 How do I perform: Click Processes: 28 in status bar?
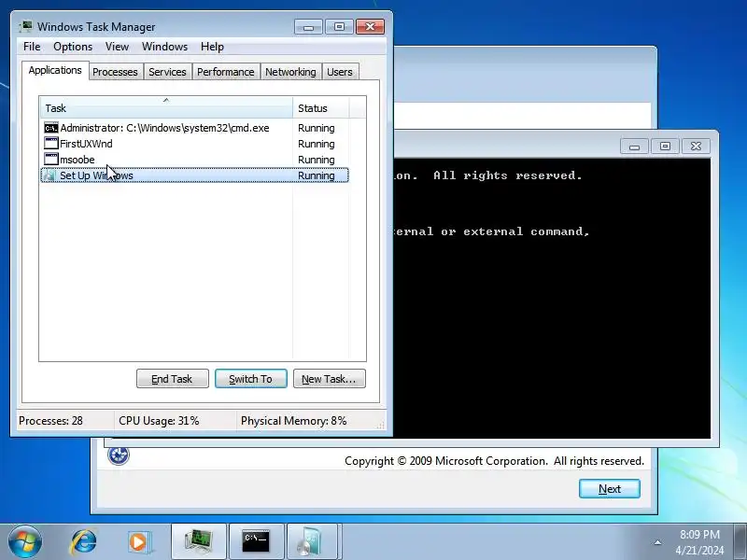click(50, 421)
